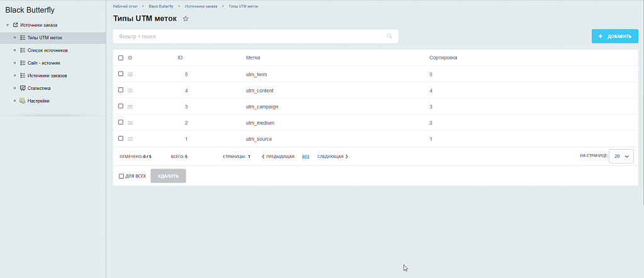Click the search magnifier icon in filter
The height and width of the screenshot is (278, 644).
390,36
